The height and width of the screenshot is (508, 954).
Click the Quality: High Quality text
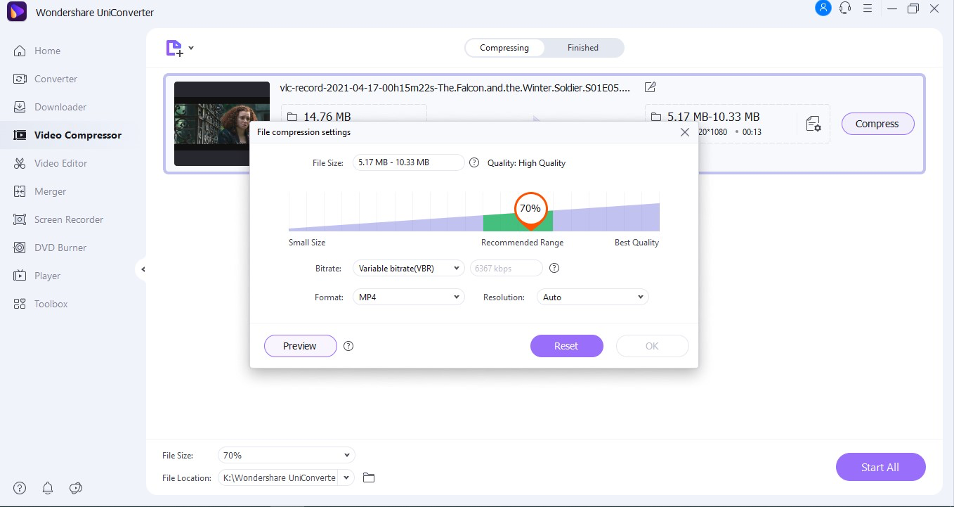click(x=526, y=163)
